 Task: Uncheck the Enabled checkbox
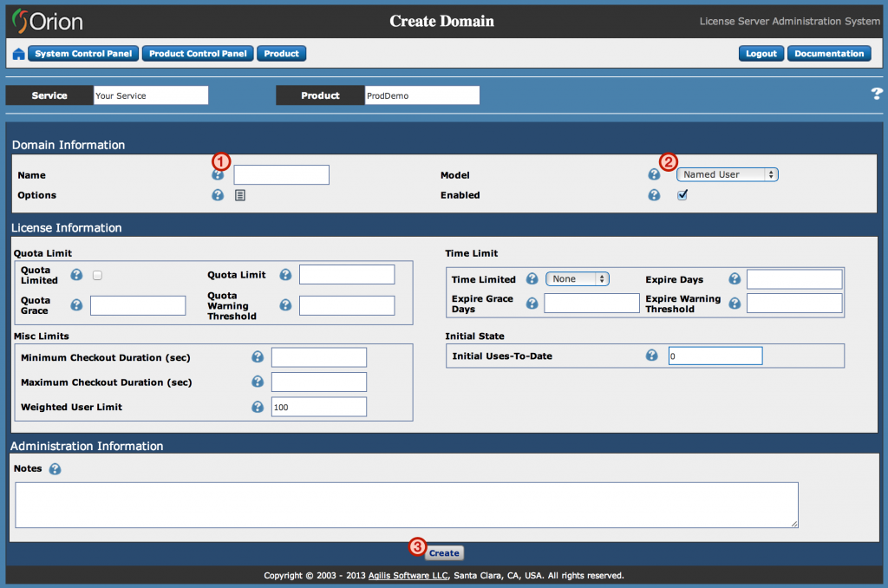pos(682,194)
